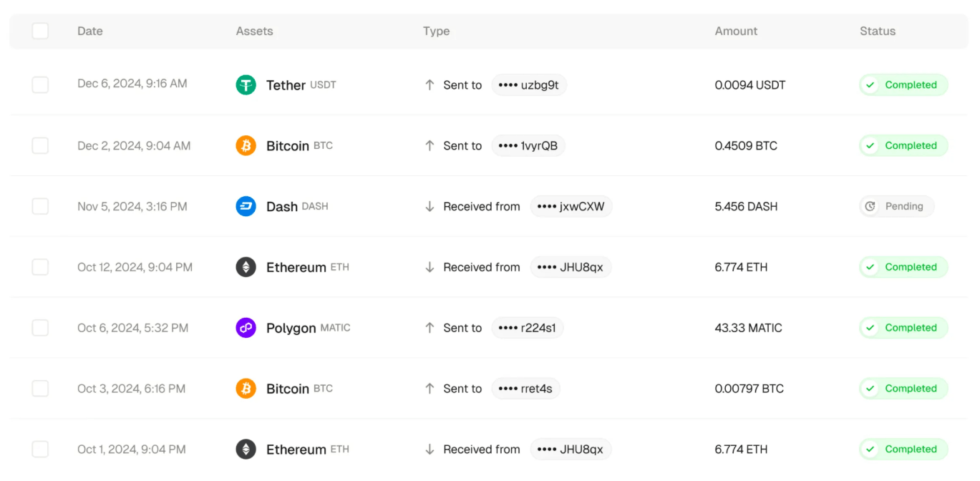
Task: Click the Pending clock status icon
Action: (x=870, y=206)
